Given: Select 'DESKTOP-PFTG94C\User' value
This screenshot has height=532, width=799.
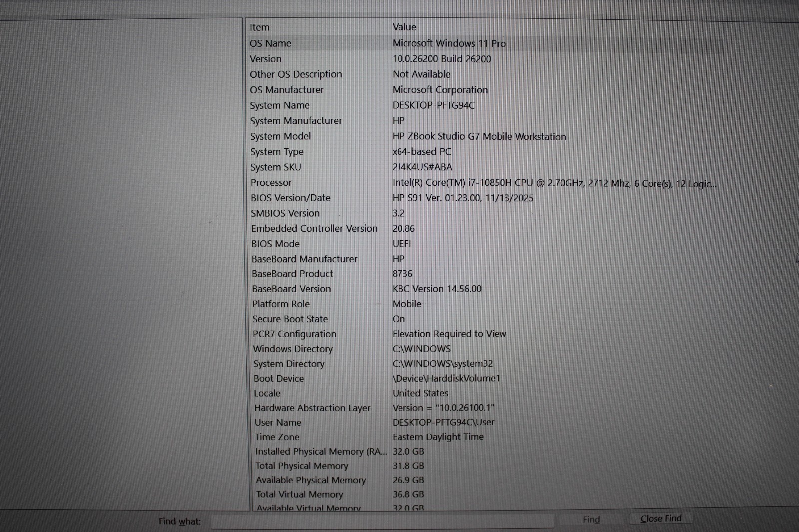Looking at the screenshot, I should click(443, 422).
